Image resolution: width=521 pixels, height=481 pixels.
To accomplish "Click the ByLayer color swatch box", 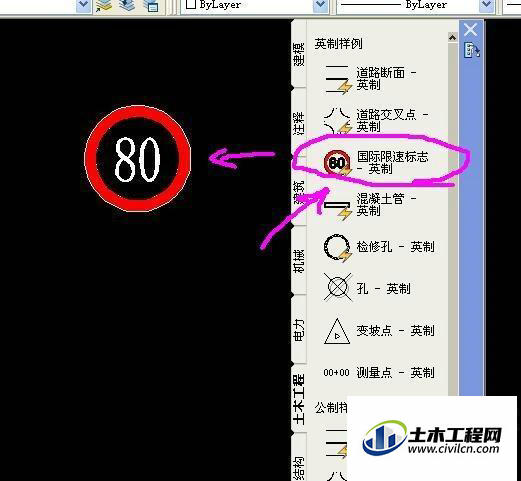I will [191, 4].
